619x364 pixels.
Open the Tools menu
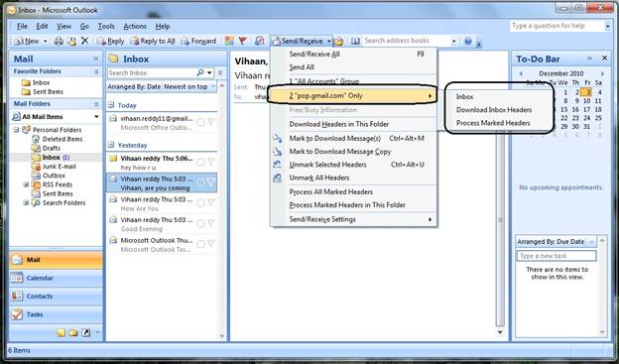pos(106,26)
